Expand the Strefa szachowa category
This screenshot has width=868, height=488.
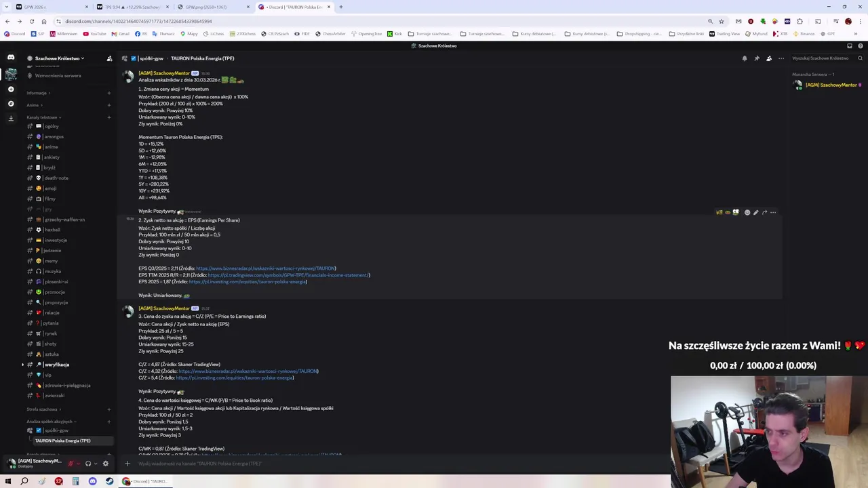tap(43, 409)
